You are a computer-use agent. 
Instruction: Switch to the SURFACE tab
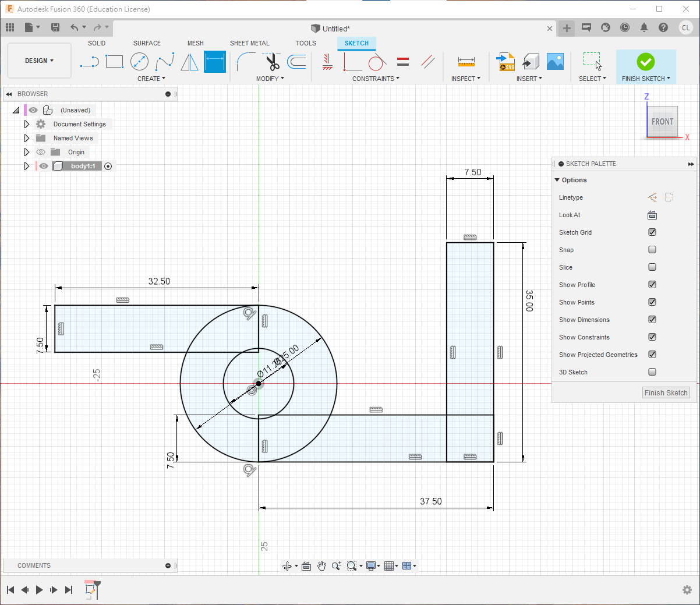tap(147, 43)
